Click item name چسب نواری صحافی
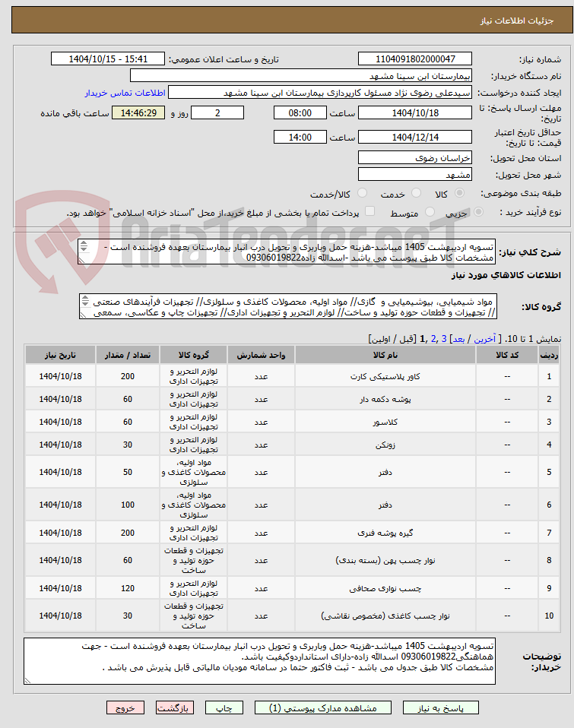Screen dimensions: 574x728 pos(385,588)
